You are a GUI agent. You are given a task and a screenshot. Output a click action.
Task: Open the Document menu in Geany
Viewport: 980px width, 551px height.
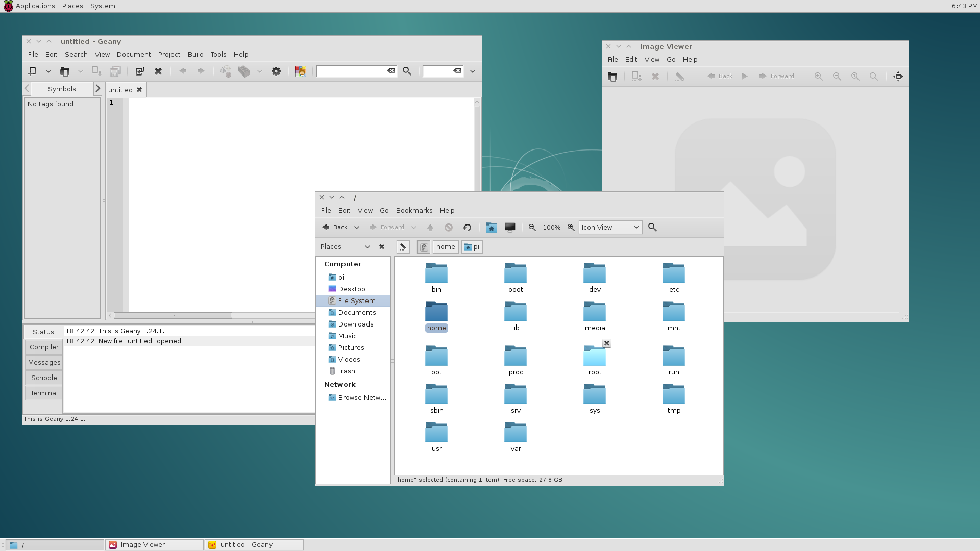[134, 55]
